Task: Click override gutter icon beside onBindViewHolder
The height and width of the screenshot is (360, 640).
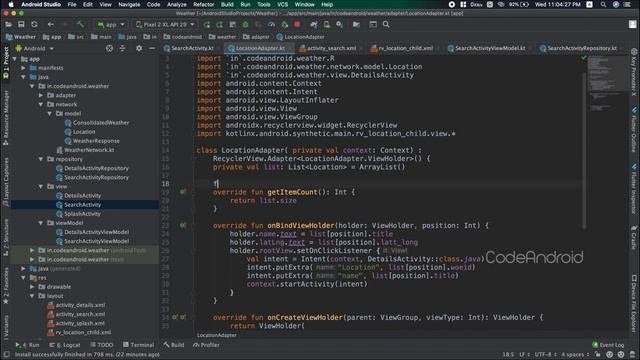Action: pos(183,225)
